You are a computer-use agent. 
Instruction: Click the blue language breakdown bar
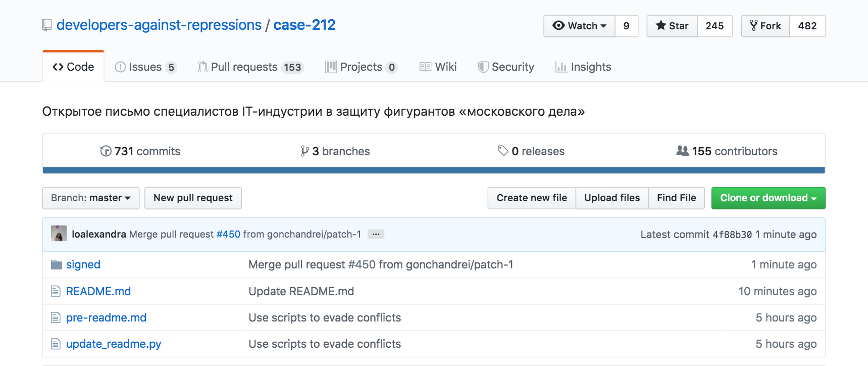[433, 170]
